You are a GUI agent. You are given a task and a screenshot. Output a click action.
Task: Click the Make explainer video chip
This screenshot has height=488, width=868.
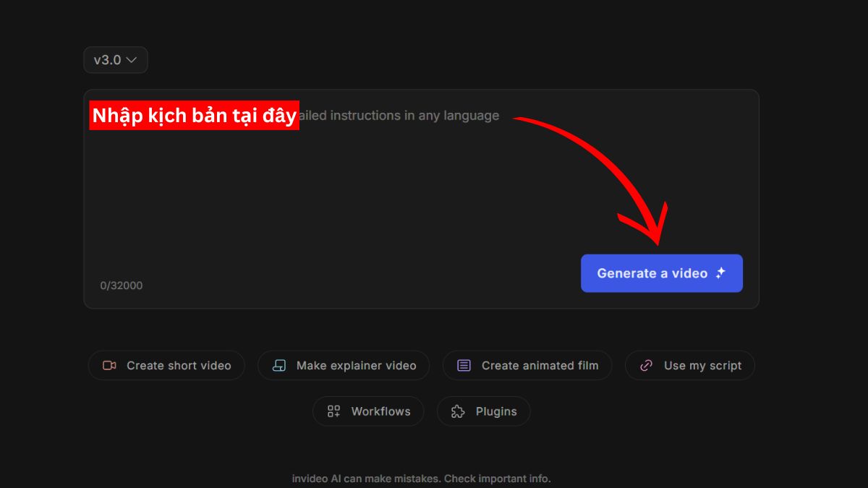[x=344, y=366]
